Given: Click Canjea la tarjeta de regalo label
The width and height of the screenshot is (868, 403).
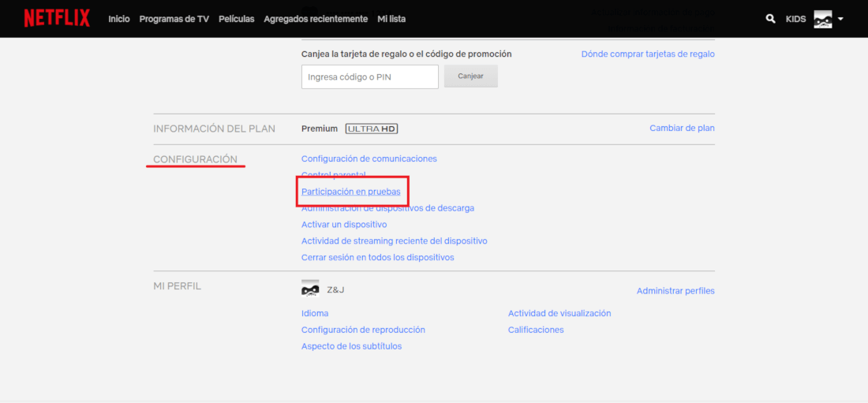Looking at the screenshot, I should click(406, 54).
